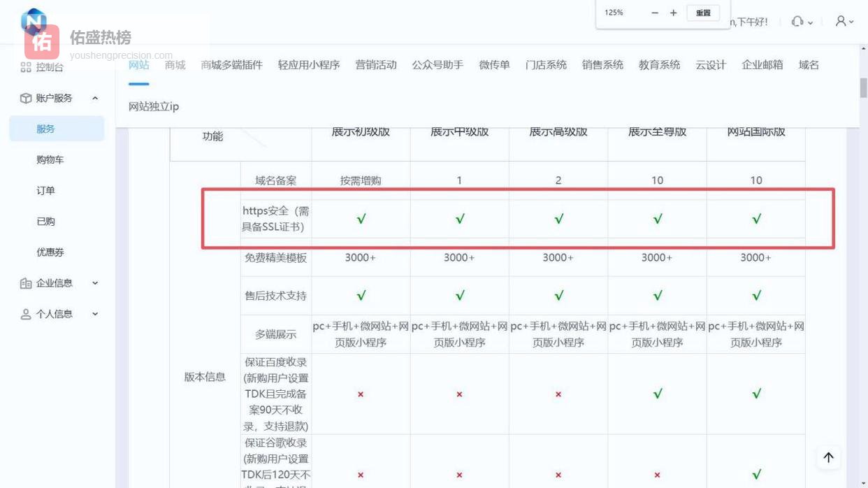Image resolution: width=868 pixels, height=488 pixels.
Task: Click the 企业信息 building icon
Action: coord(26,283)
